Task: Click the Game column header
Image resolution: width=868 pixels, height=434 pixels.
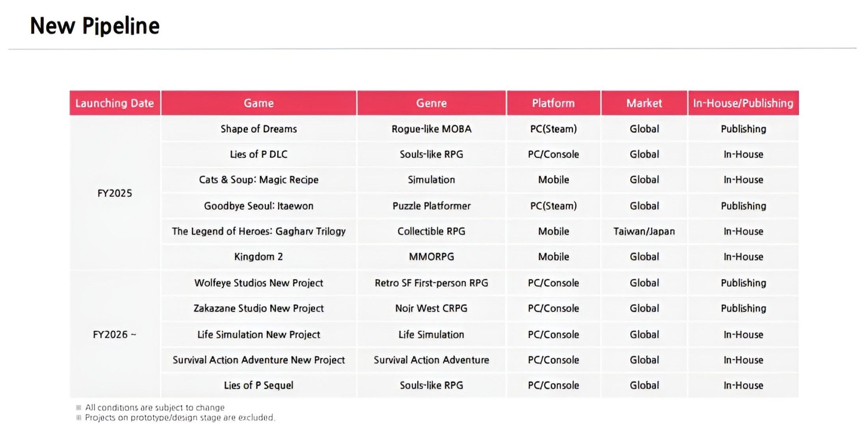Action: click(258, 103)
